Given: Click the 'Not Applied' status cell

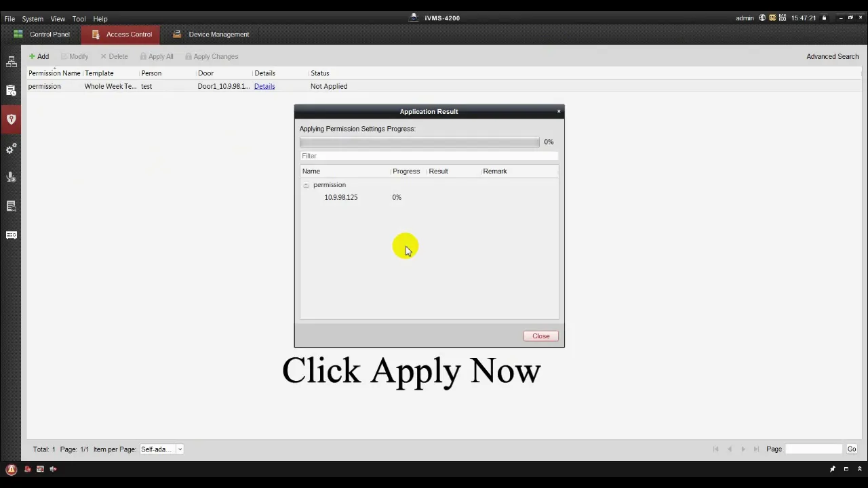Looking at the screenshot, I should click(x=329, y=87).
